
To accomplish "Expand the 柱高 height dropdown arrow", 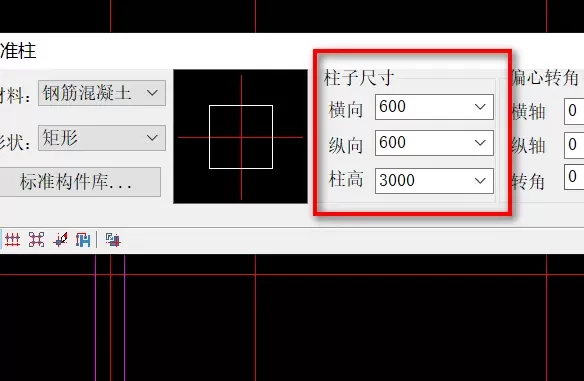I will click(x=480, y=181).
